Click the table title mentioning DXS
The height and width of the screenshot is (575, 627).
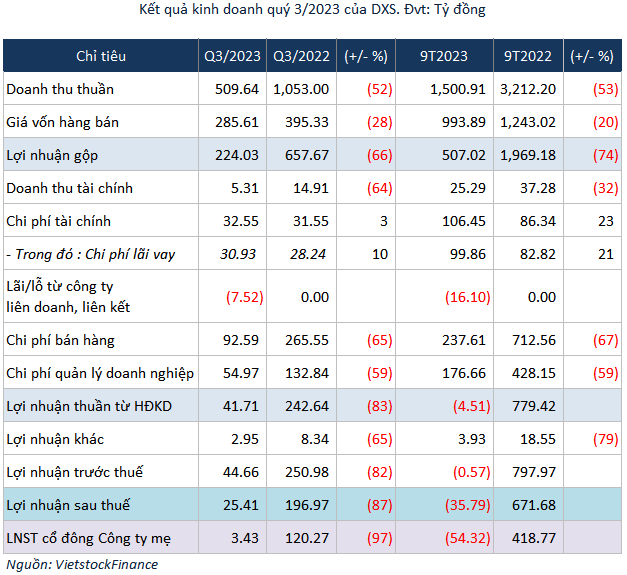click(x=313, y=11)
